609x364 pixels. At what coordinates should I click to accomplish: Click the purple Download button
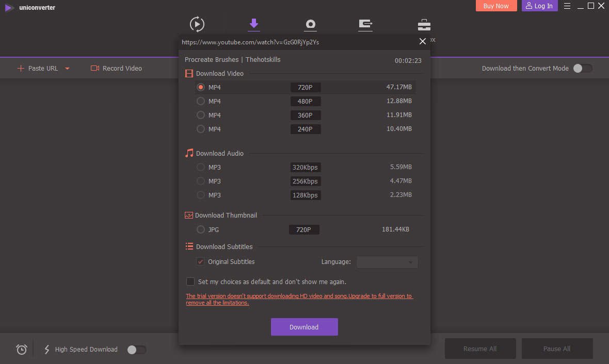(304, 327)
